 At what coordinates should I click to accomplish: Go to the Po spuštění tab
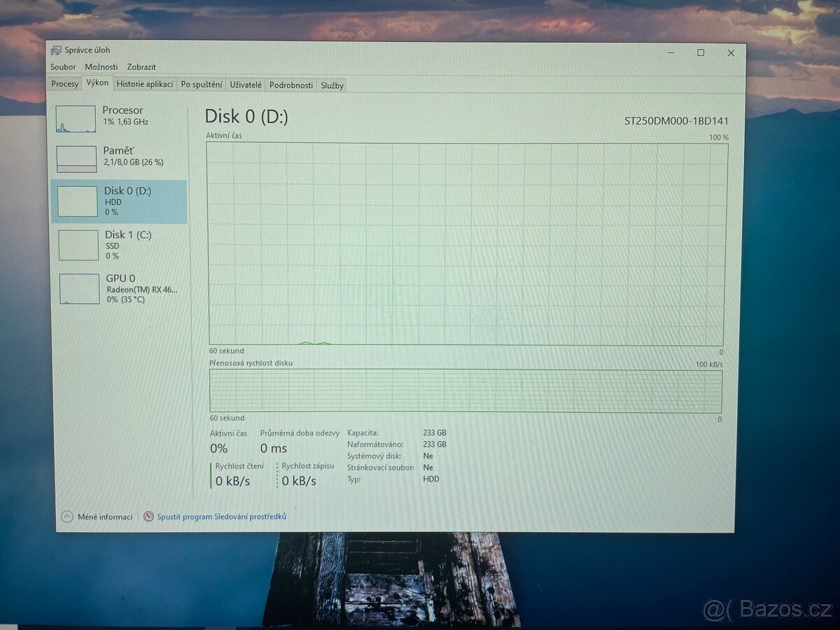coord(202,85)
